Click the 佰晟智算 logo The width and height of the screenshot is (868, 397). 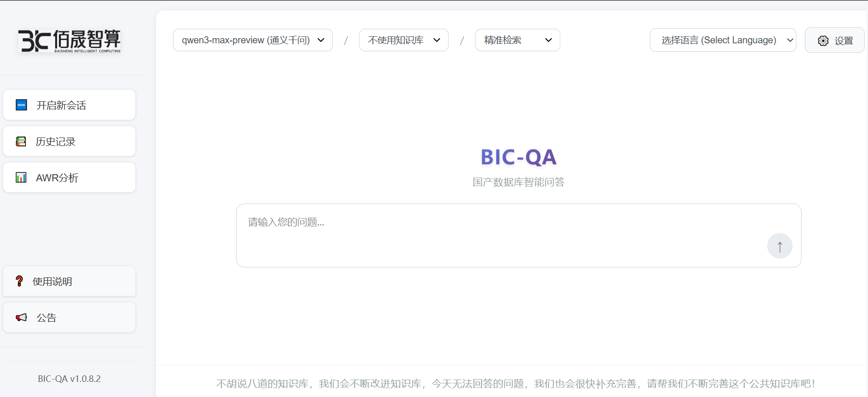click(69, 41)
